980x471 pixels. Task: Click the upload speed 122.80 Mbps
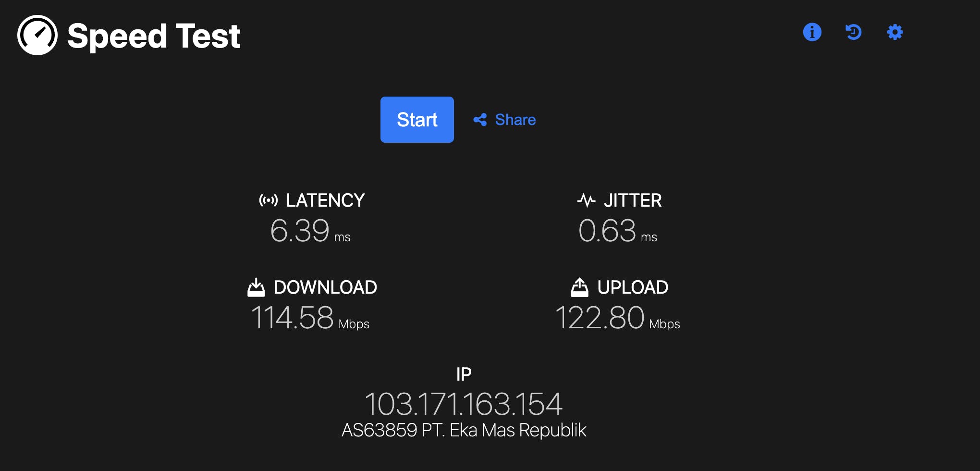(617, 318)
